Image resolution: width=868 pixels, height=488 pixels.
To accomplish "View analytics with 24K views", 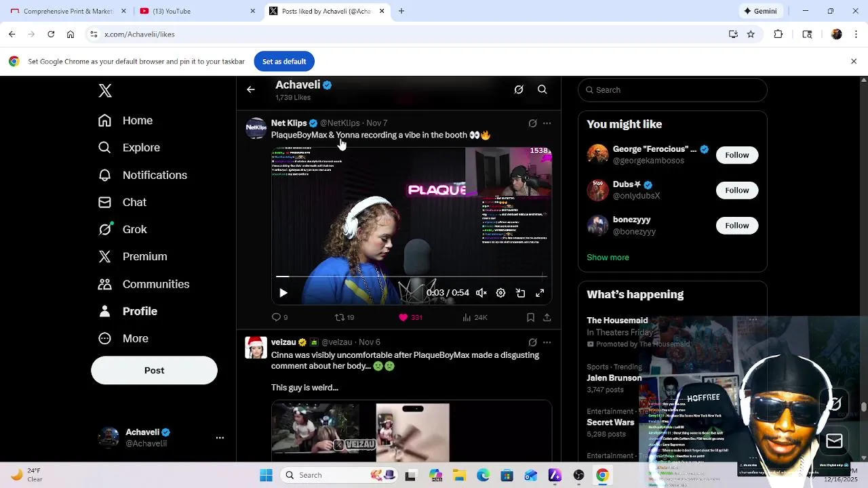I will pos(475,317).
